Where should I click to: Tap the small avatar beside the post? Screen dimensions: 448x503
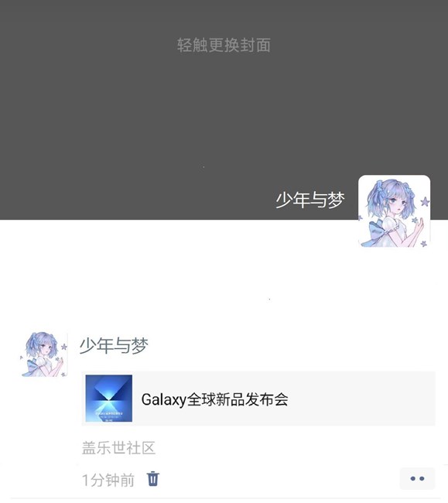(x=44, y=354)
